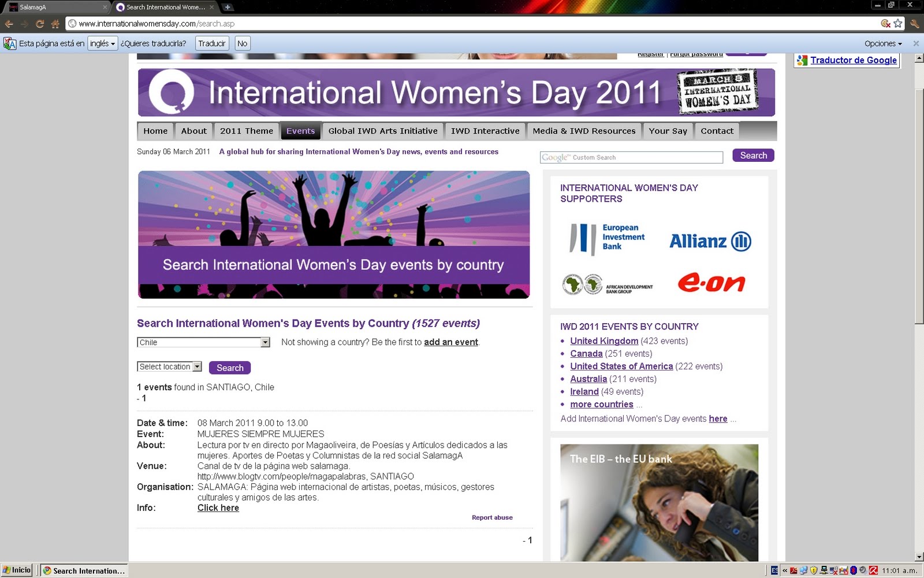This screenshot has height=578, width=924.
Task: Open the Ireland events link
Action: coord(584,392)
